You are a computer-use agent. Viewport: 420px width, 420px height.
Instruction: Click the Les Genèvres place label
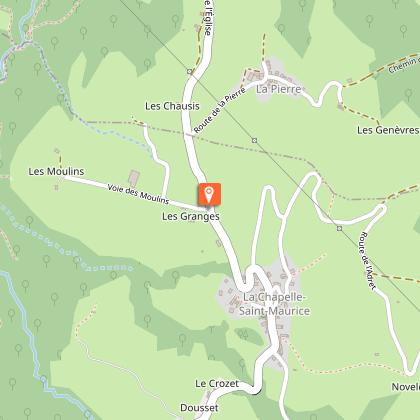coord(388,130)
